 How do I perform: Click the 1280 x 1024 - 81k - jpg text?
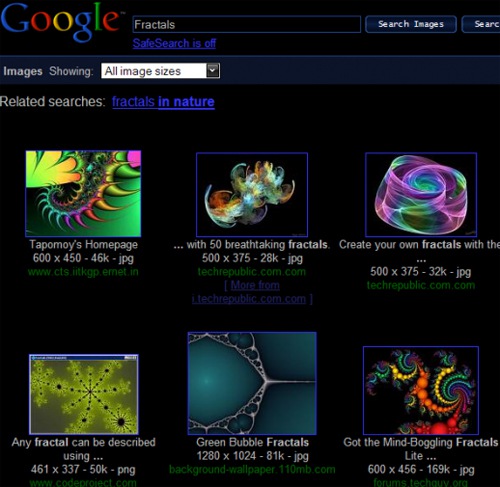pyautogui.click(x=252, y=456)
